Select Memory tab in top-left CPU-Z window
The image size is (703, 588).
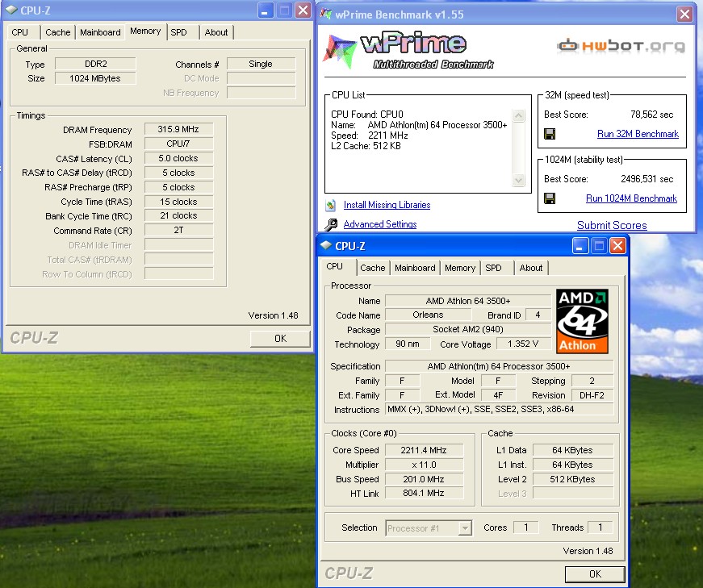pyautogui.click(x=145, y=31)
